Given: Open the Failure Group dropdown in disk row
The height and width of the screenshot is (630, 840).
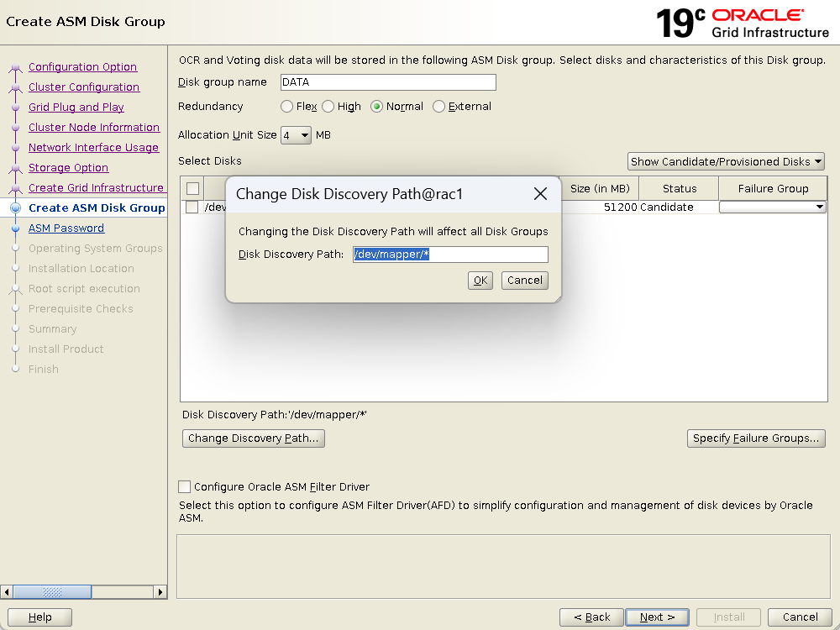Looking at the screenshot, I should tap(772, 207).
